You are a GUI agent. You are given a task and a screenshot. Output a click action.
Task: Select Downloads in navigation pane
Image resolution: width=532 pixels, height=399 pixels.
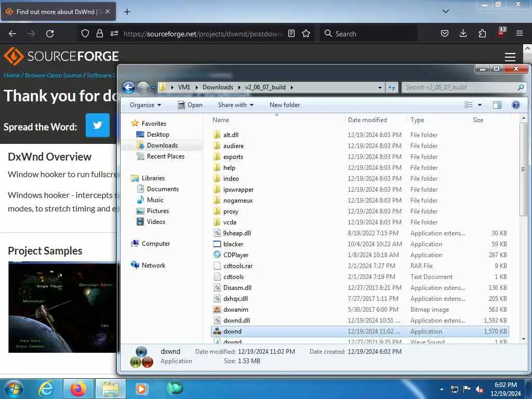click(162, 145)
